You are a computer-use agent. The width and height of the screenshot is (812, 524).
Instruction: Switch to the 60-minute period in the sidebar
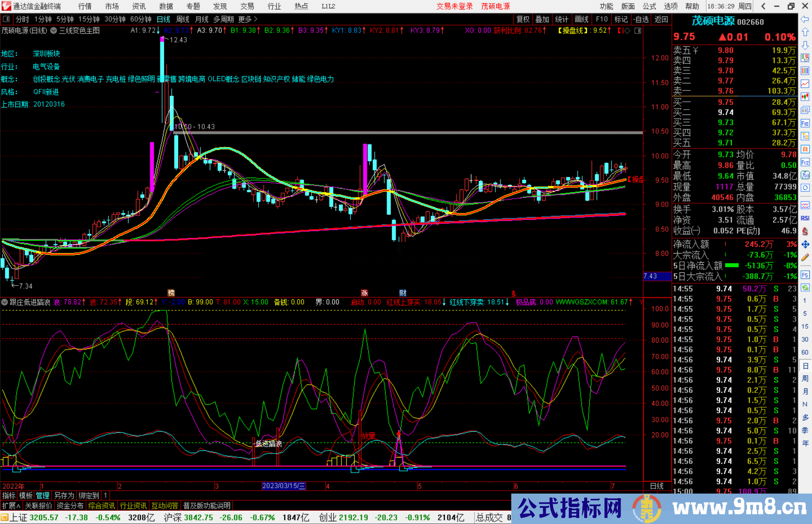coord(804,352)
